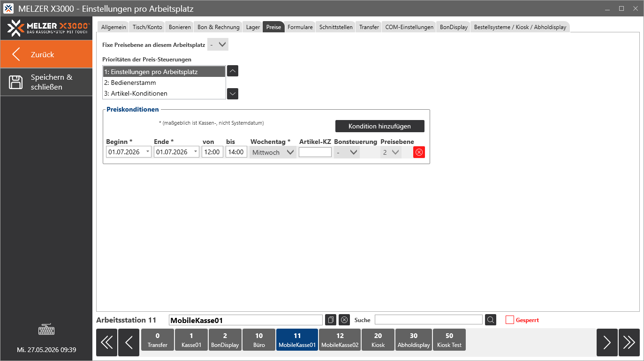Switch to the Lager tab
Viewport: 644px width, 361px height.
(253, 27)
